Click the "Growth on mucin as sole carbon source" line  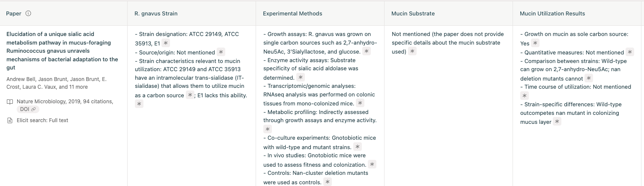[574, 34]
